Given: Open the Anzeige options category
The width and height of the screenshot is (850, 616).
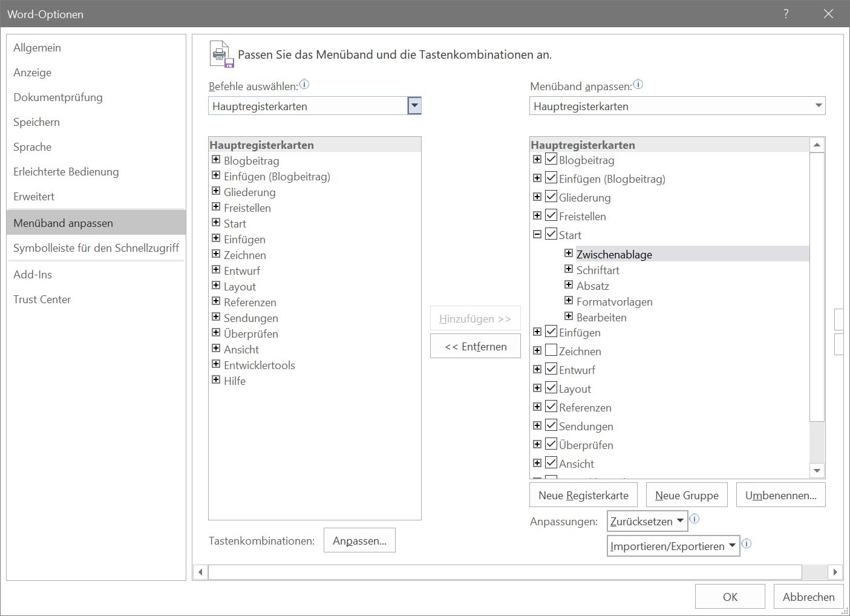Looking at the screenshot, I should (96, 72).
